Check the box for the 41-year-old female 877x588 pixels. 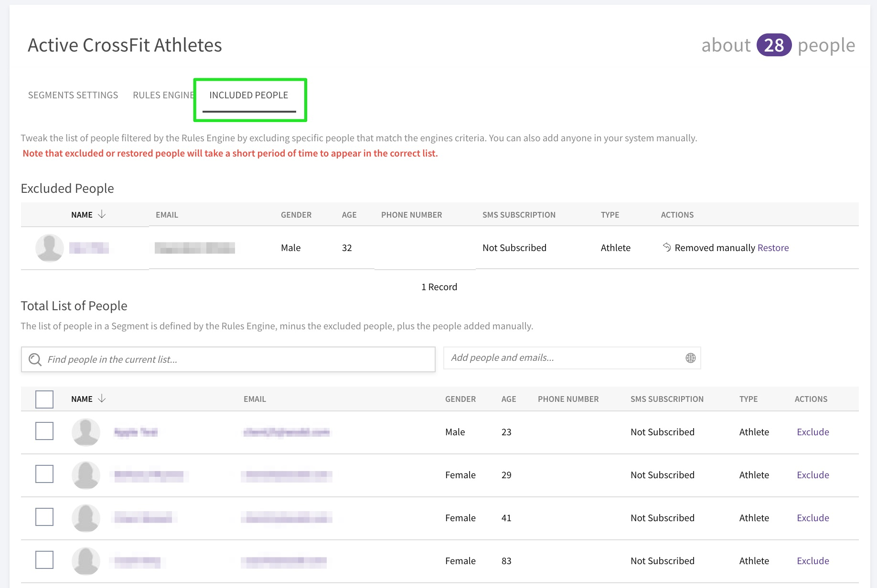coord(44,517)
